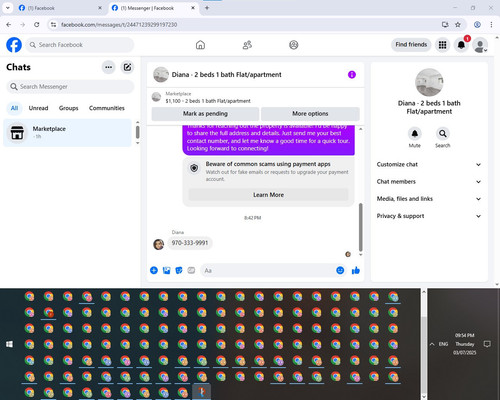
Task: Click the More options button
Action: click(x=310, y=114)
